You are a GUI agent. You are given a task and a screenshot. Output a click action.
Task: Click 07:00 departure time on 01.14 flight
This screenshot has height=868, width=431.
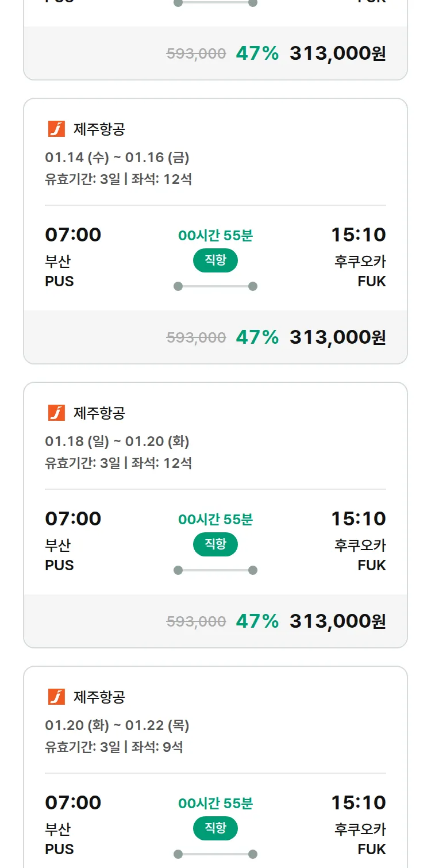73,235
